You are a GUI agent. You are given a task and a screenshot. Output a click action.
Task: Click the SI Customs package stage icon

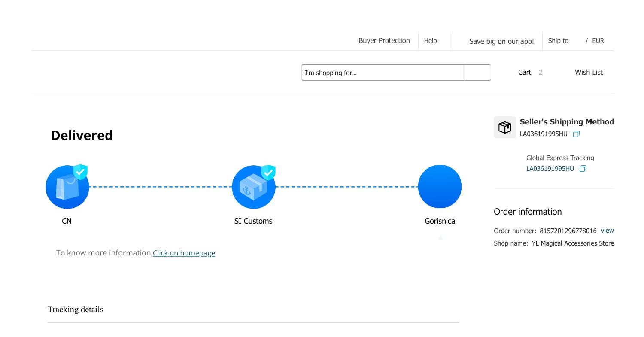pyautogui.click(x=253, y=188)
